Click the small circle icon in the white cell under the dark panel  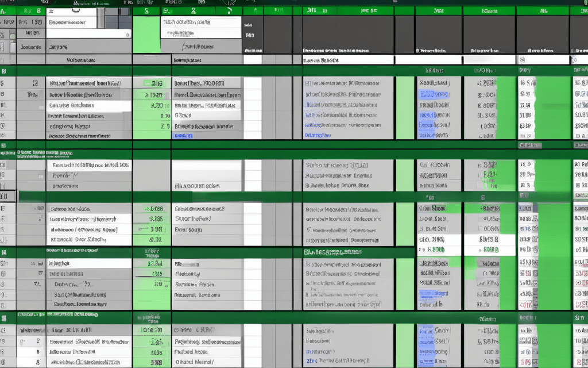tap(523, 60)
